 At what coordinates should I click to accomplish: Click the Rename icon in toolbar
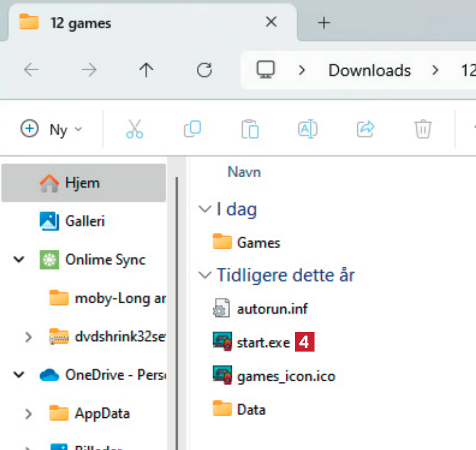pos(308,129)
